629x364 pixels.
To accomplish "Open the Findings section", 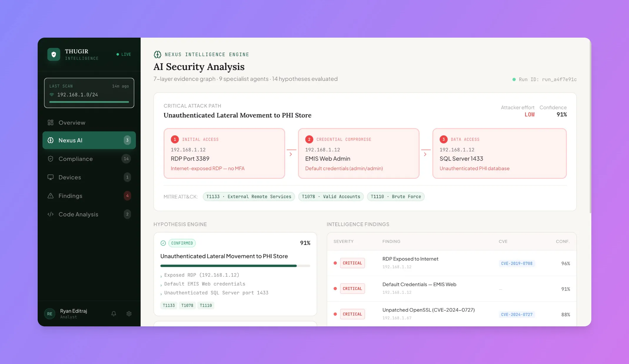I will pos(89,196).
